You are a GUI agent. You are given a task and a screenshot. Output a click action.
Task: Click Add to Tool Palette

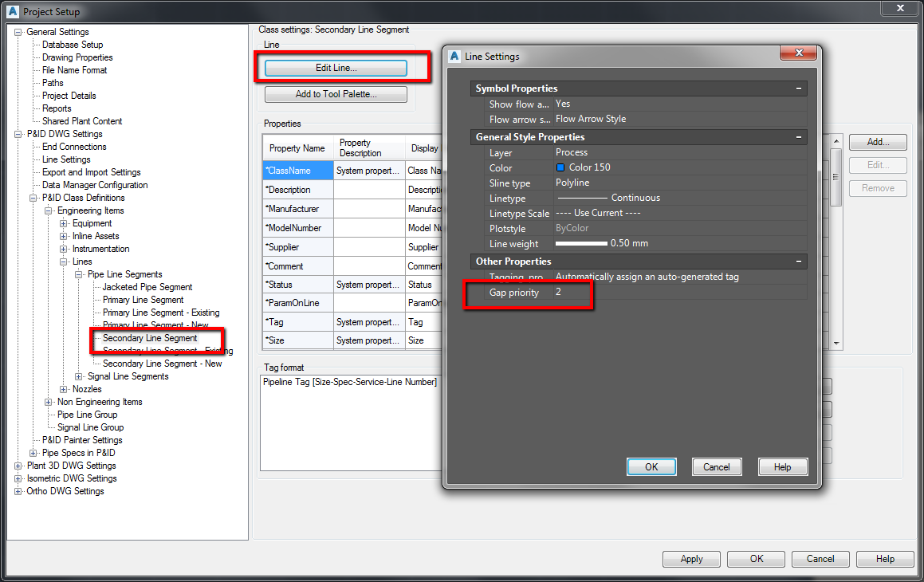tap(335, 93)
